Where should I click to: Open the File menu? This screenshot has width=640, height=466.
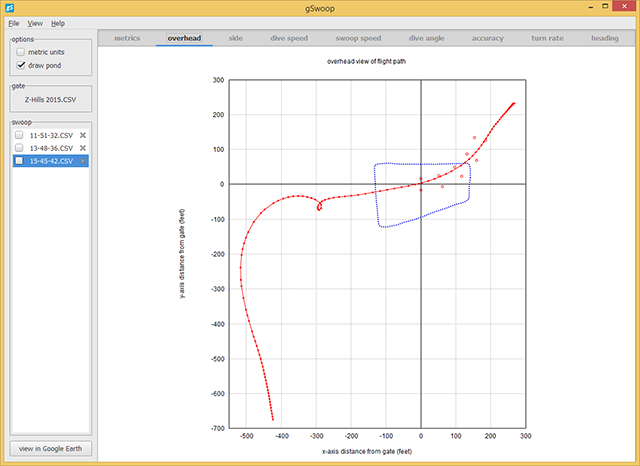[x=14, y=22]
